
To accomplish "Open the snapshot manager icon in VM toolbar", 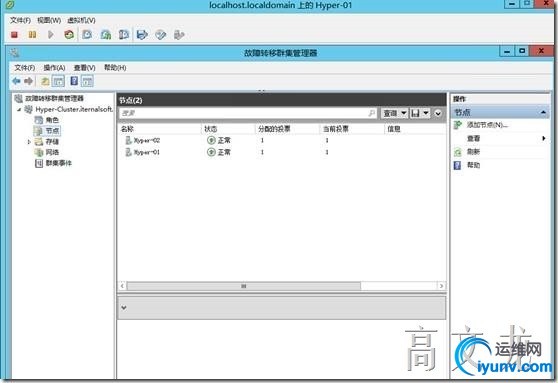I will [x=124, y=35].
